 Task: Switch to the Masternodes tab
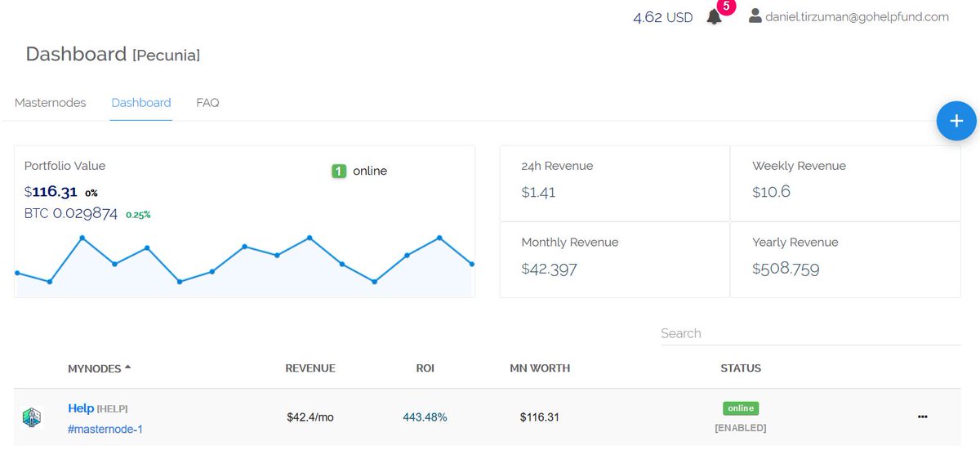(x=51, y=103)
